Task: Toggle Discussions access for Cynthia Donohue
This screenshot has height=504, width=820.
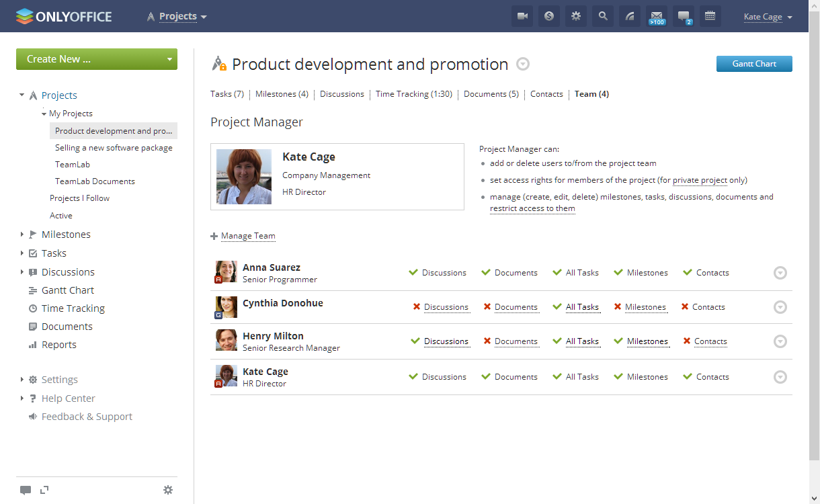Action: point(446,307)
